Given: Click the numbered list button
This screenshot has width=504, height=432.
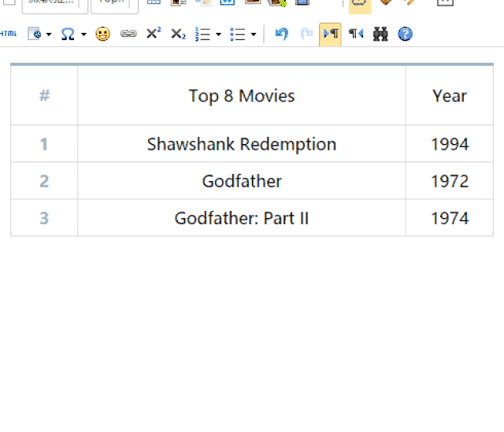Looking at the screenshot, I should 202,34.
